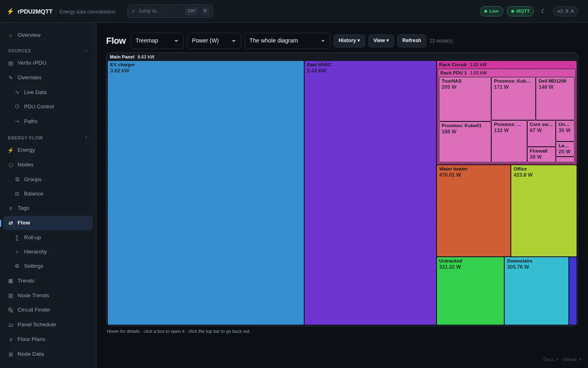
Task: Toggle dark mode moon icon
Action: point(543,11)
